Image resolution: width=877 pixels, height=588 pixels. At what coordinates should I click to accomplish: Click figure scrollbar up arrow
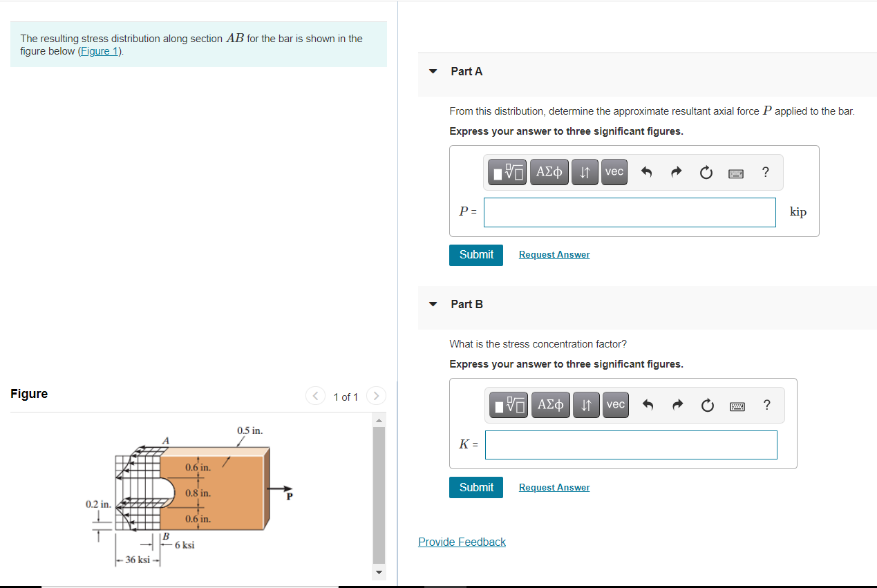(x=379, y=420)
